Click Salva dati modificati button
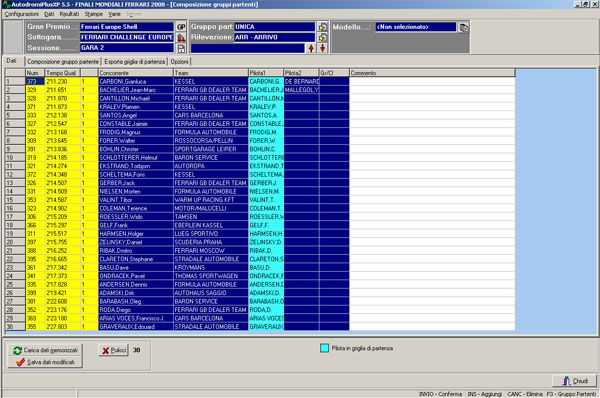This screenshot has height=398, width=600. pyautogui.click(x=46, y=362)
